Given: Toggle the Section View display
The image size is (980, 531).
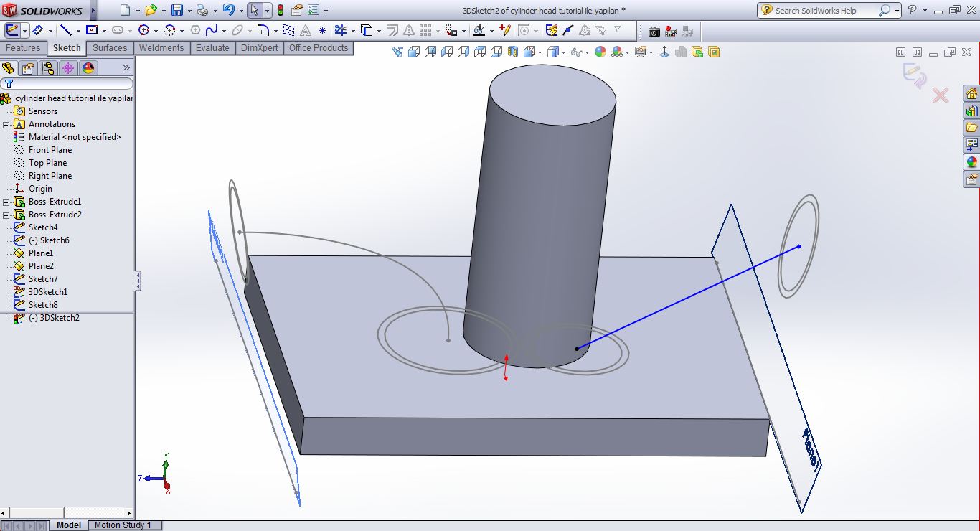Looking at the screenshot, I should [x=513, y=52].
